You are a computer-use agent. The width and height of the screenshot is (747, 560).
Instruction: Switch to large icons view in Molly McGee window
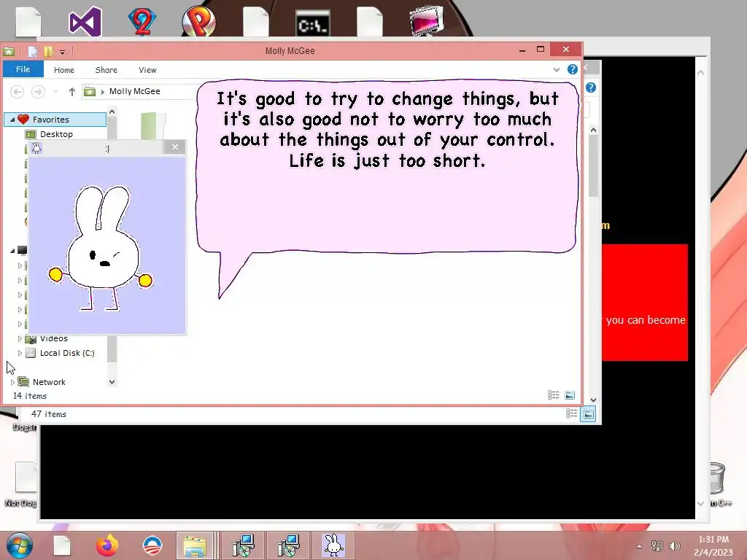point(570,395)
